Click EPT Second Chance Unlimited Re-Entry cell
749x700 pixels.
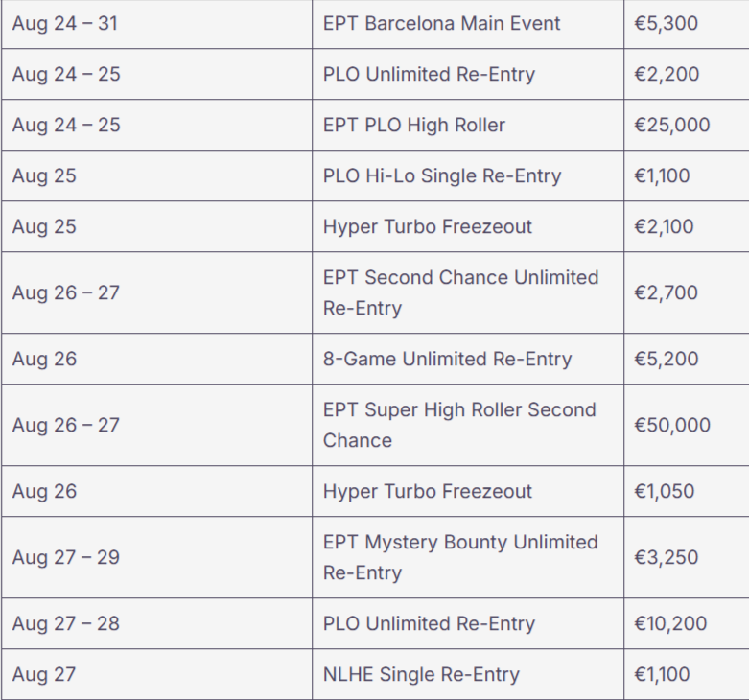tap(460, 292)
